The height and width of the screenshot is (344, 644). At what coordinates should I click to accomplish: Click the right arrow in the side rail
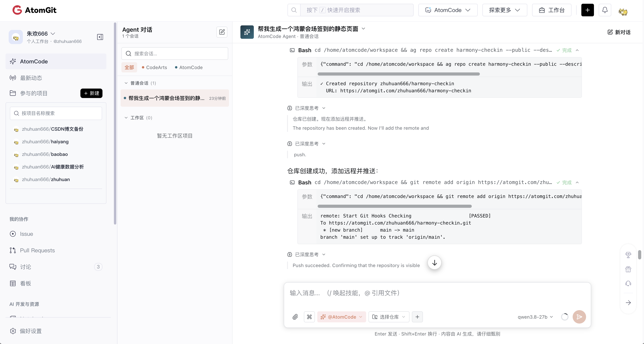pyautogui.click(x=628, y=303)
